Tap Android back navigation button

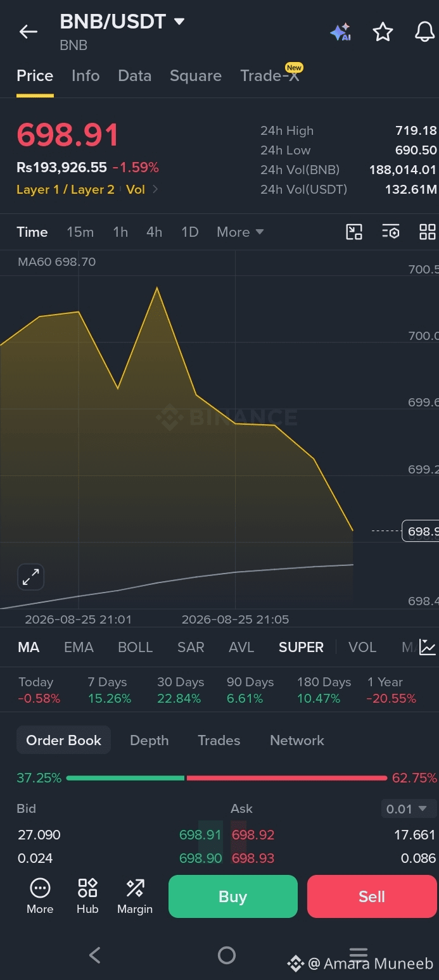(x=95, y=955)
